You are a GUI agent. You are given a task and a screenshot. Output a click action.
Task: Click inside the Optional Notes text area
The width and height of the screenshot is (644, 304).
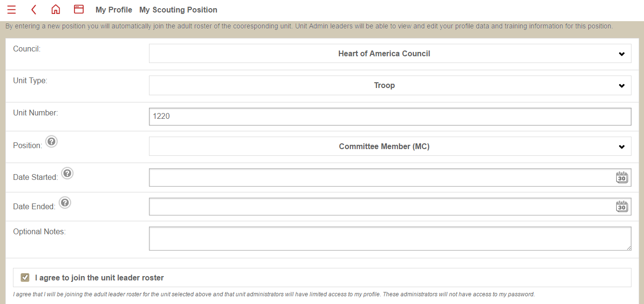390,239
